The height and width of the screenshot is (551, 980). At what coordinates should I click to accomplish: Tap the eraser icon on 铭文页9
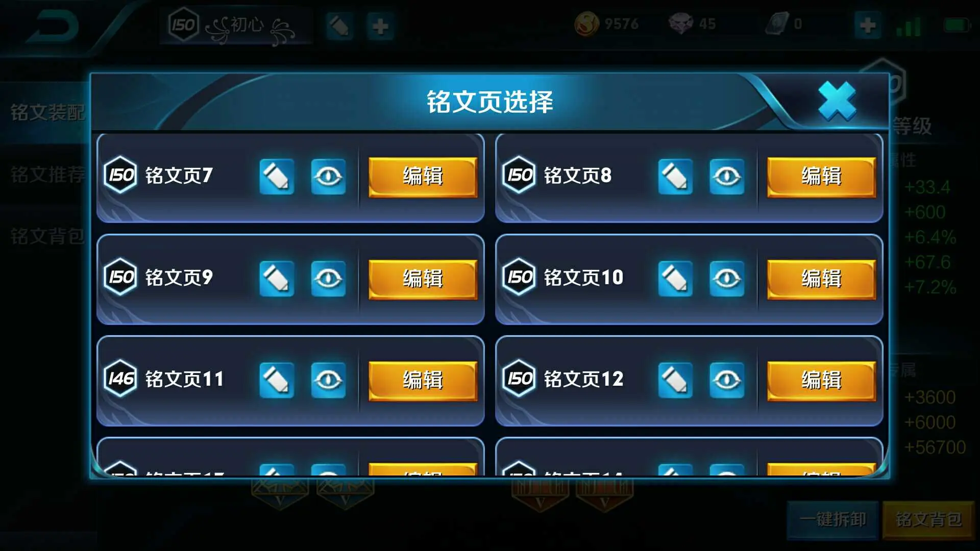[x=277, y=279]
